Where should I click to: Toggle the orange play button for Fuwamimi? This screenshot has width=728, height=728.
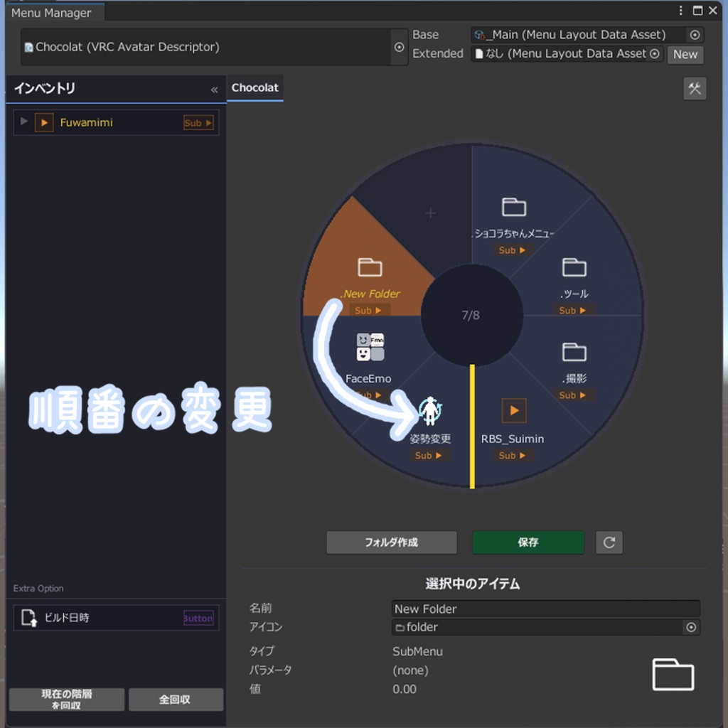pyautogui.click(x=44, y=122)
